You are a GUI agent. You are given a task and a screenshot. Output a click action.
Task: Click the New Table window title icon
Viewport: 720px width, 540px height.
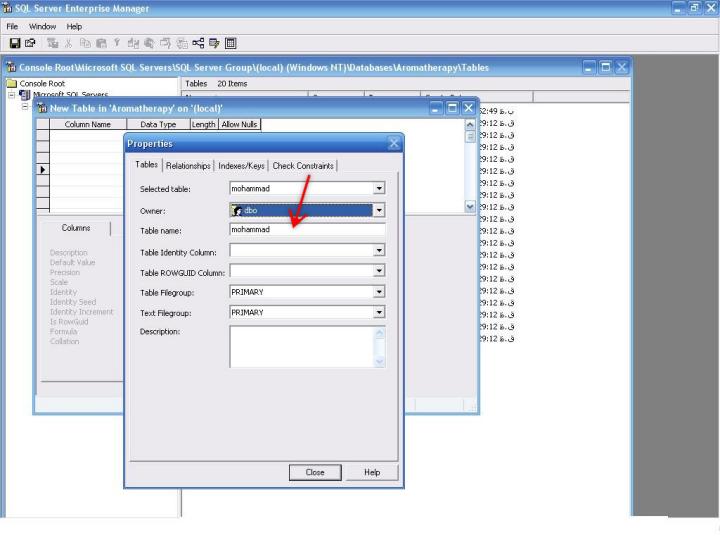click(42, 108)
